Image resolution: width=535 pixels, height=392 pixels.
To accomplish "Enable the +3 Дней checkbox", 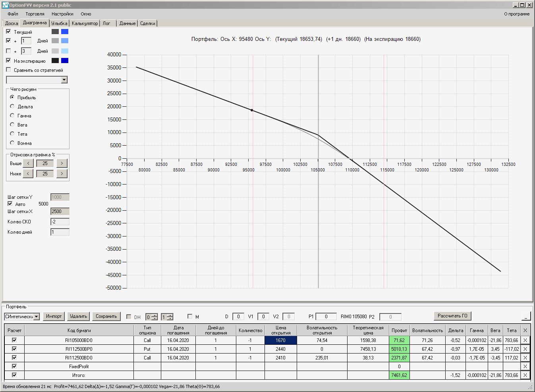I will (x=8, y=51).
